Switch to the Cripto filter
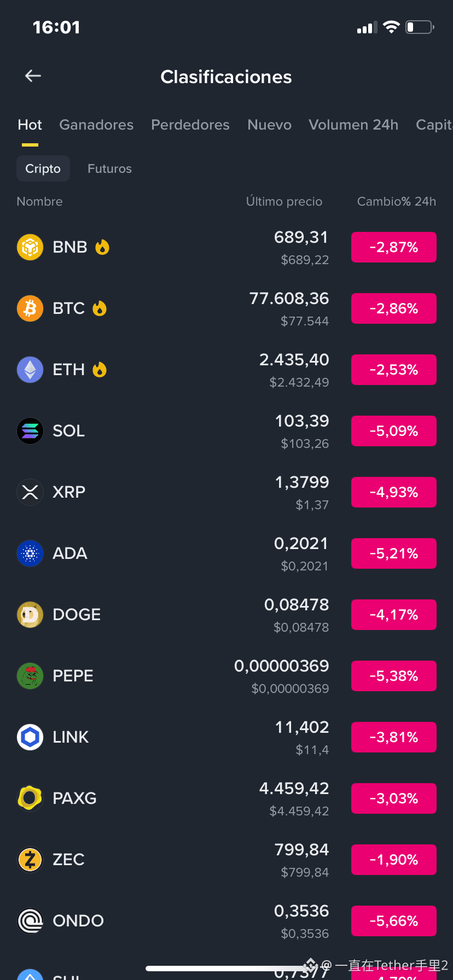This screenshot has height=980, width=453. [x=43, y=168]
